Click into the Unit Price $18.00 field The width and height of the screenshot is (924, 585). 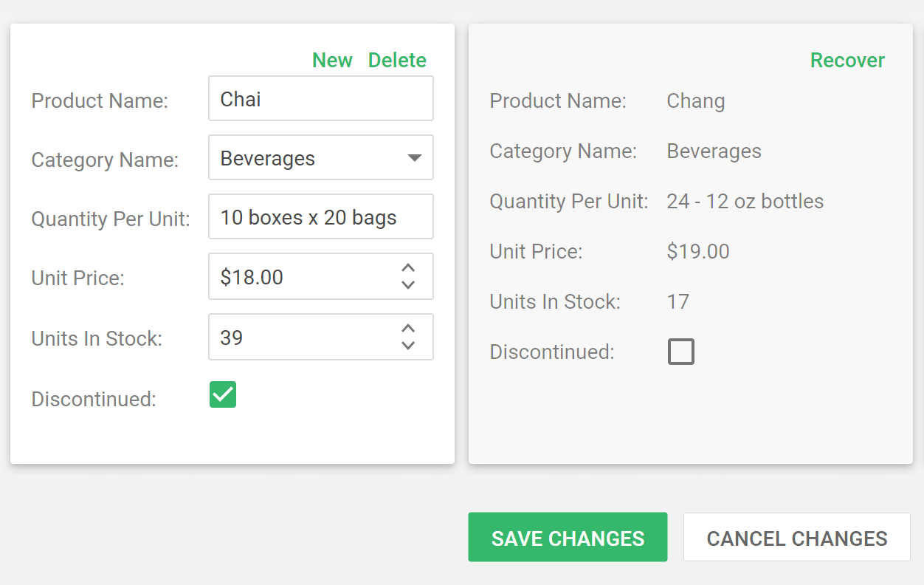tap(303, 277)
